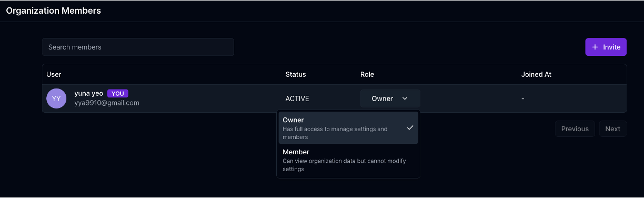
Task: Choose the Member role option
Action: point(348,160)
